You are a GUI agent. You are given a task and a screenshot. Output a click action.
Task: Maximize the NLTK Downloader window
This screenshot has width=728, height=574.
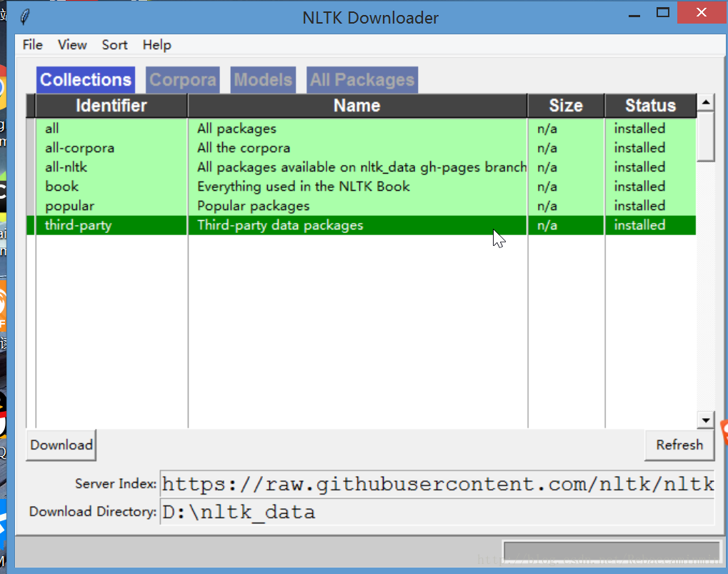coord(663,13)
